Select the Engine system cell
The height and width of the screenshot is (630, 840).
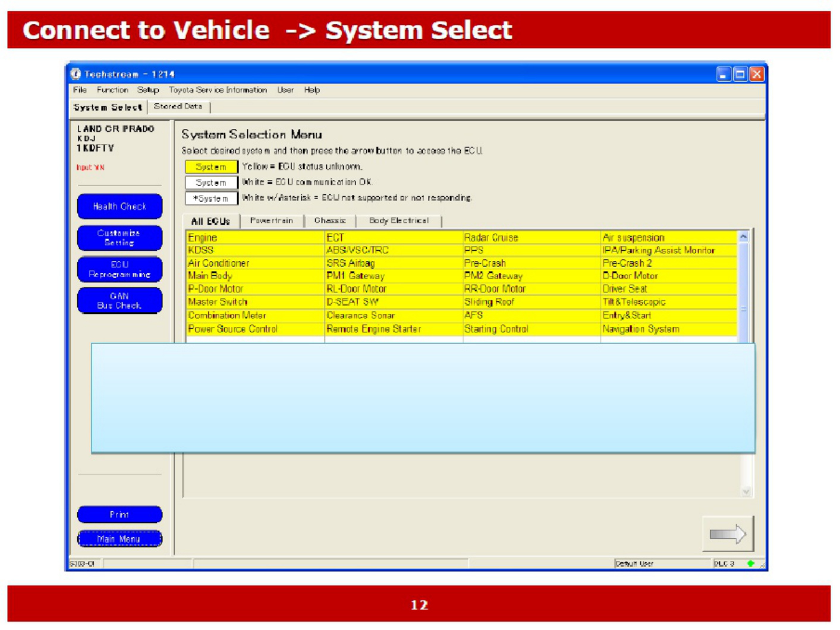[255, 238]
